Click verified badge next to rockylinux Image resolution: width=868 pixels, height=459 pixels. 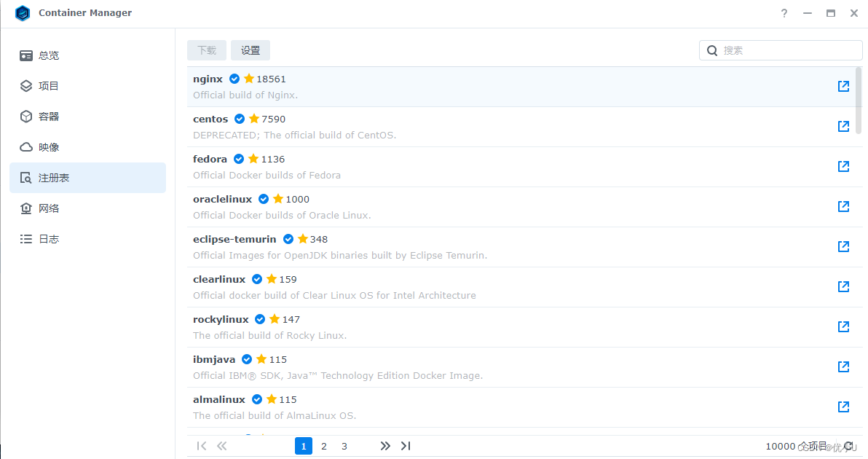point(260,319)
